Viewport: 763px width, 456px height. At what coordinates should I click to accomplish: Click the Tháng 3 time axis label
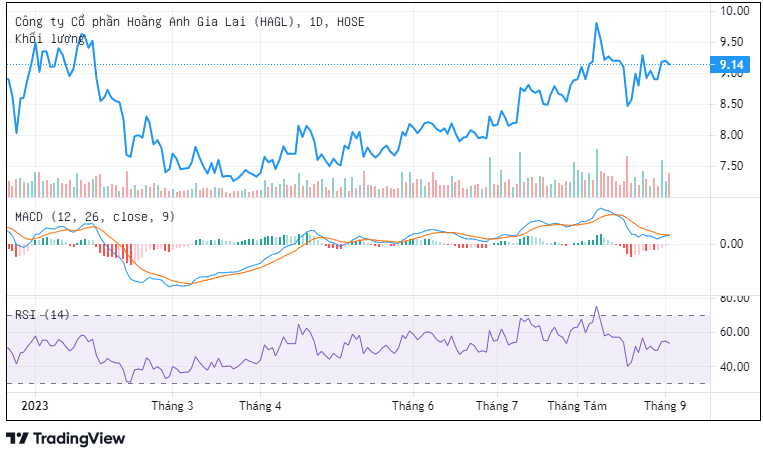[172, 406]
